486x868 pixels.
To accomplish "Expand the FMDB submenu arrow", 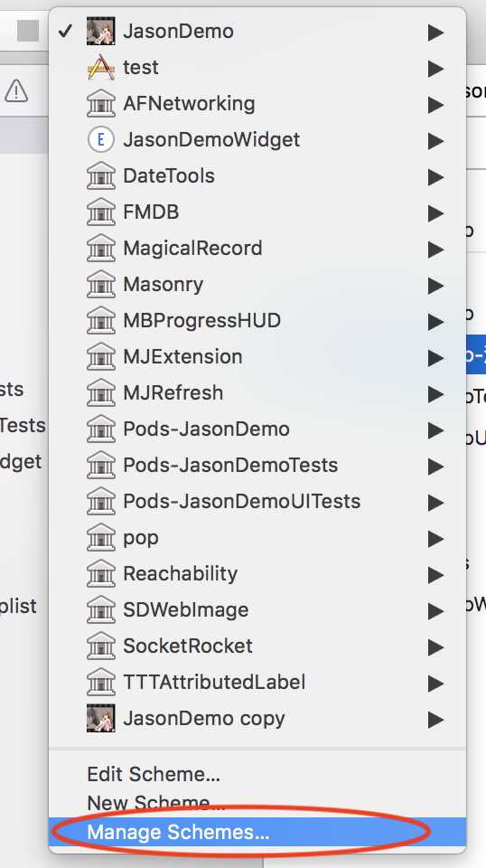I will click(x=435, y=212).
